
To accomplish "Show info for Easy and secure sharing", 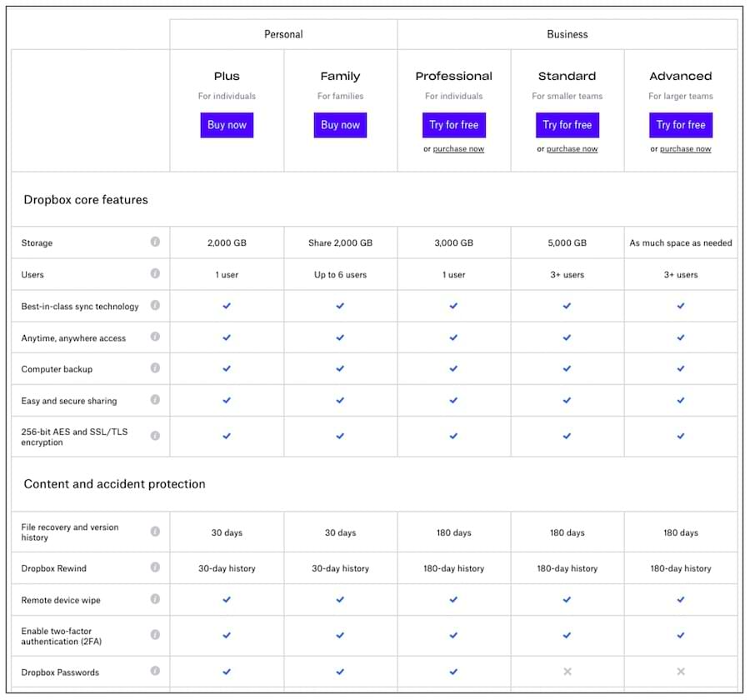I will pyautogui.click(x=155, y=399).
